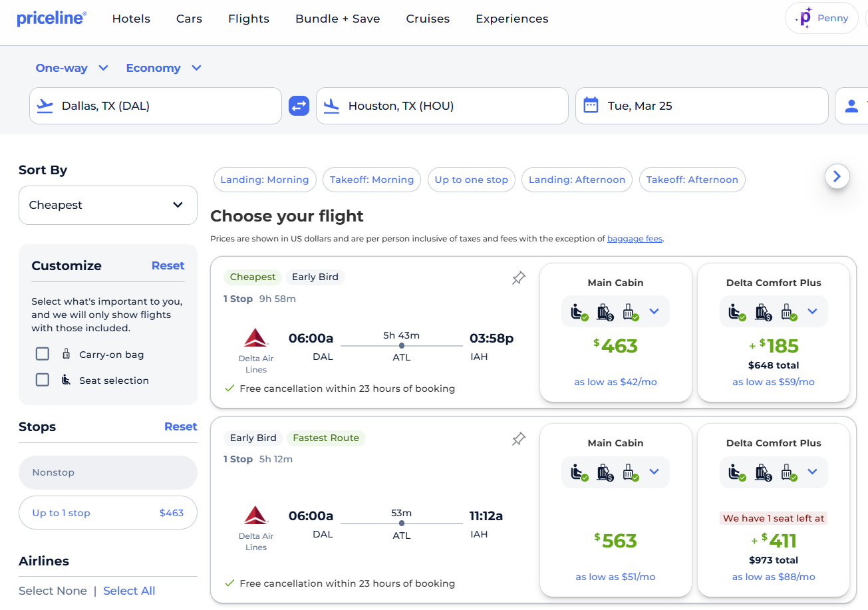Click checked bag icon in $563 Main Cabin card
This screenshot has width=868, height=610.
point(605,472)
